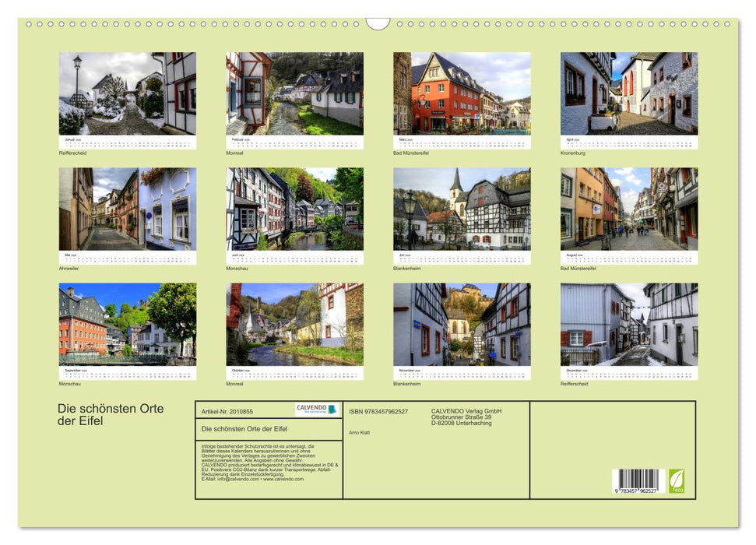756x545 pixels.
Task: Click the author name Arno Klatt
Action: point(359,433)
